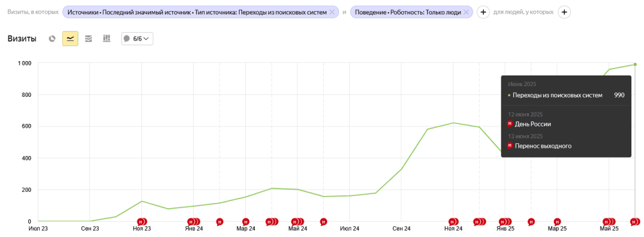Screen dimensions: 644x237
Task: Remove the 'Тип источника: Переходы из поисковых систем' filter
Action: pyautogui.click(x=332, y=13)
